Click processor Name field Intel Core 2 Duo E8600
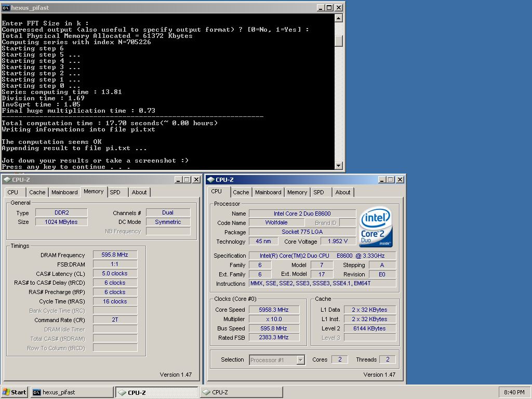 click(302, 214)
